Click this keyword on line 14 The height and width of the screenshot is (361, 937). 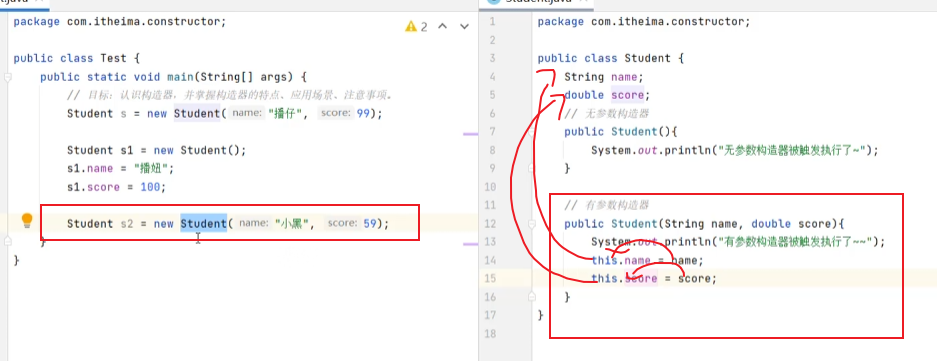pyautogui.click(x=604, y=261)
